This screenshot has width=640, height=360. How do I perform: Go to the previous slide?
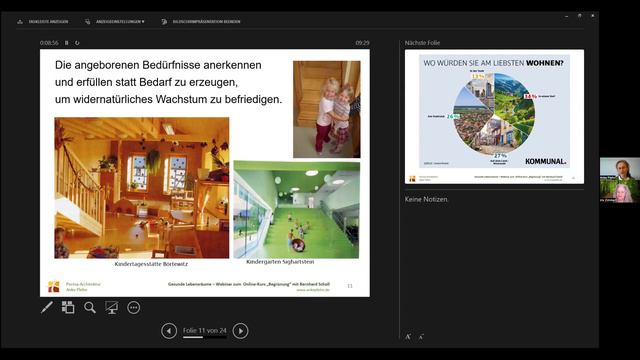169,331
